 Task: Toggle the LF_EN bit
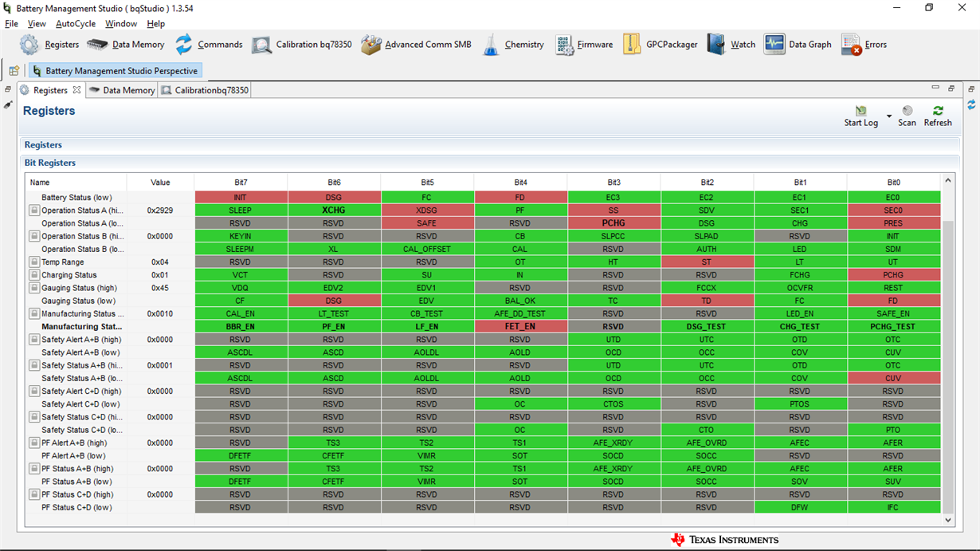[x=426, y=326]
